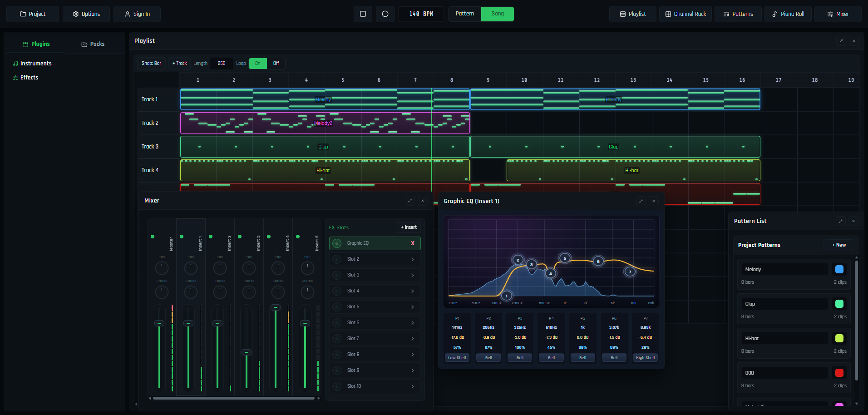The image size is (868, 415).
Task: Open the Patterns panel button
Action: (x=738, y=14)
